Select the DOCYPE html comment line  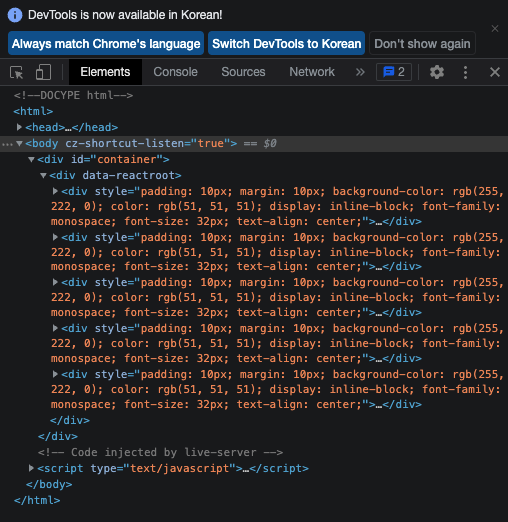[73, 95]
